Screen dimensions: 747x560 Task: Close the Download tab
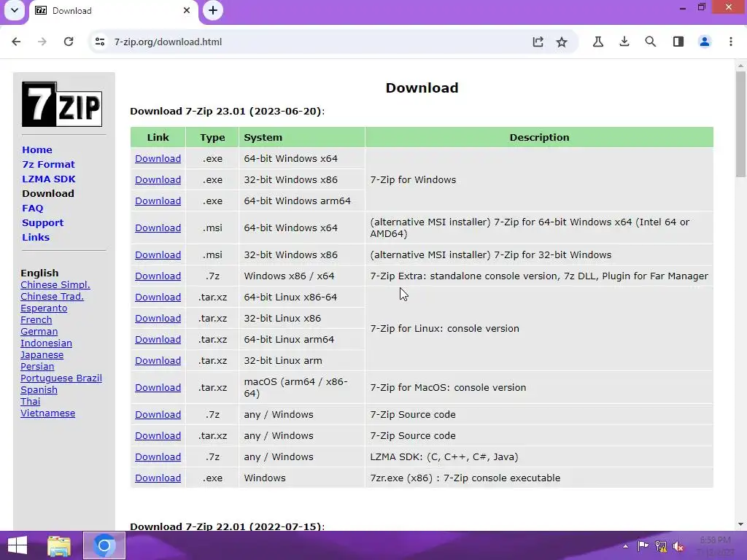(187, 10)
